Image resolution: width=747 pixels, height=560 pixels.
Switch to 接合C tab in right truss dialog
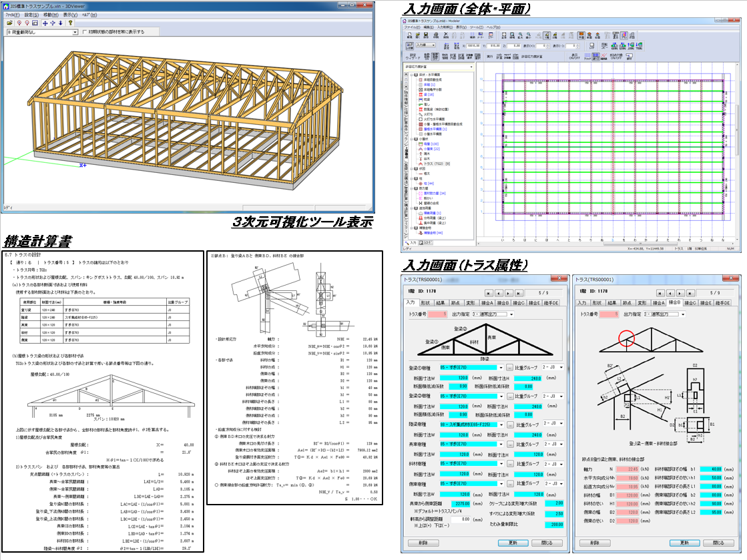(690, 303)
